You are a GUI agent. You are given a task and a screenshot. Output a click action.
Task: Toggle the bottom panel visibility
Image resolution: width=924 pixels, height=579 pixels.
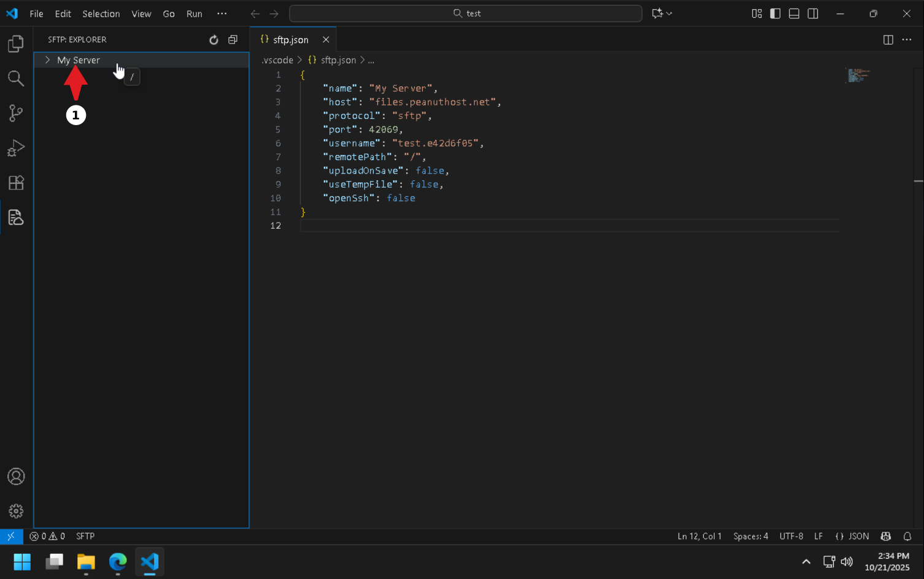794,13
